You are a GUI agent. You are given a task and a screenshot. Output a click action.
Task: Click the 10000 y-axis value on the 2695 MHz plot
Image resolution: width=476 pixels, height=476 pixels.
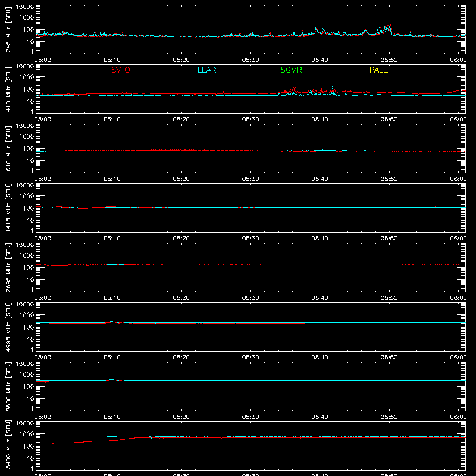[x=25, y=245]
